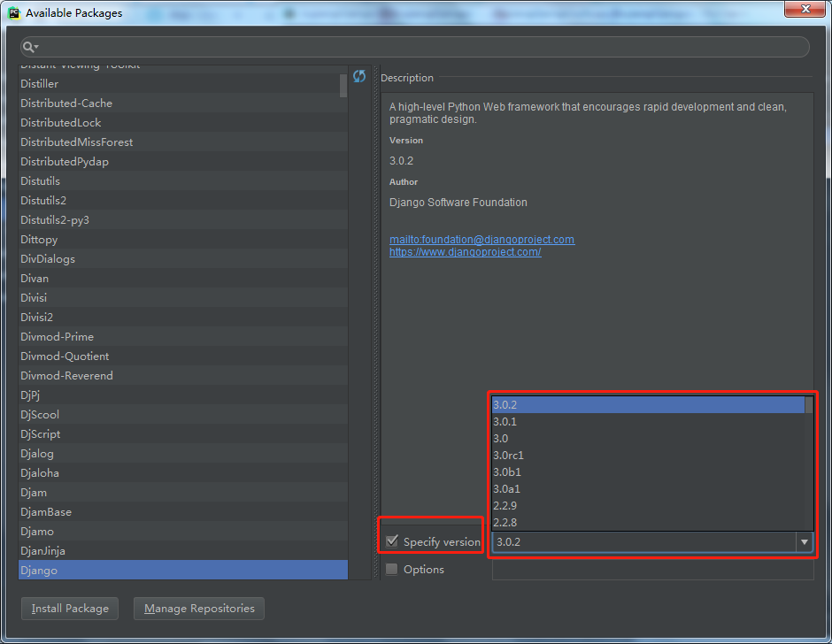Pick version 3.0a1 in the list
The image size is (832, 644).
click(648, 489)
